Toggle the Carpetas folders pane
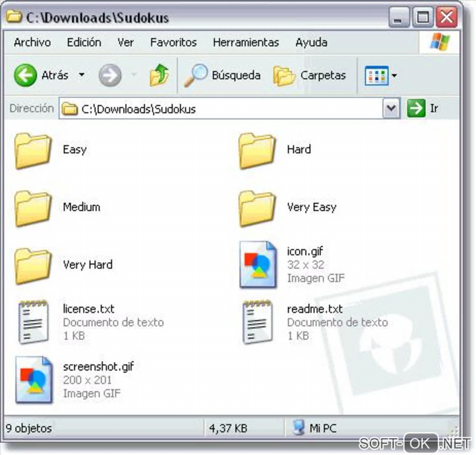This screenshot has width=476, height=455. point(310,75)
